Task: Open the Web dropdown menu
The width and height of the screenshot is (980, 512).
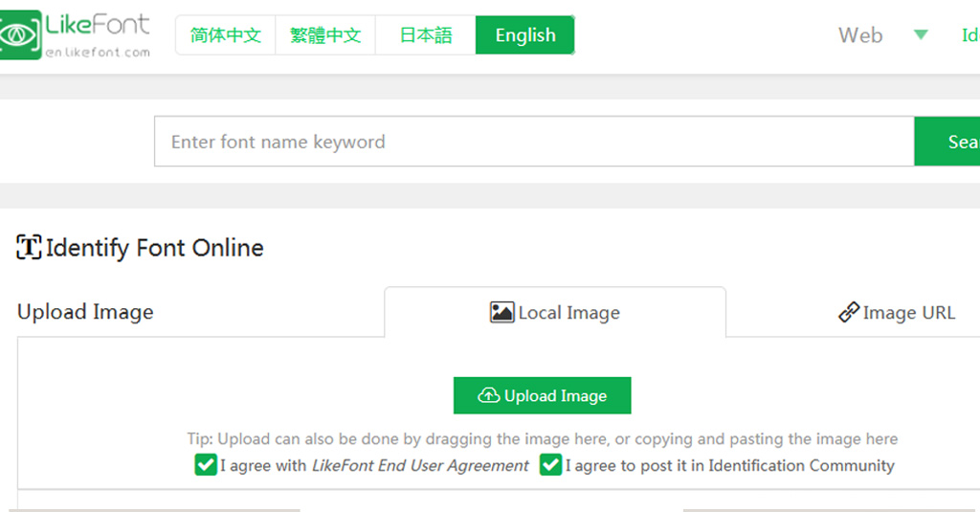Action: [859, 35]
